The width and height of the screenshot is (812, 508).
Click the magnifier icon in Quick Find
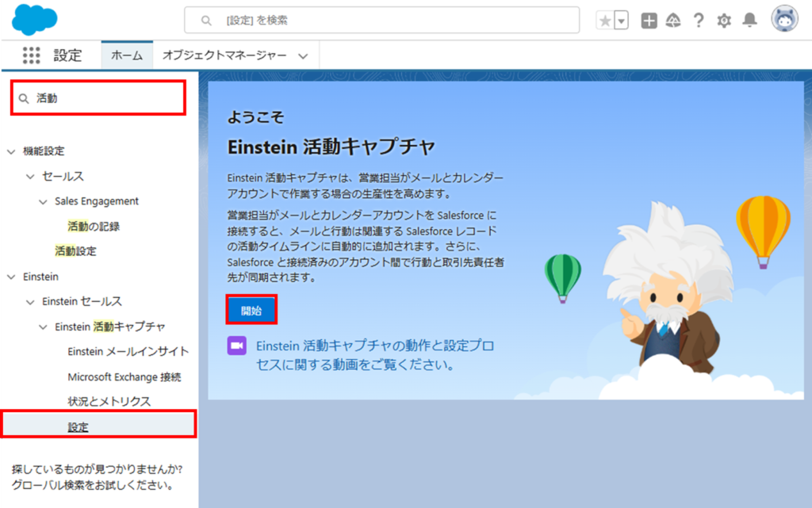[23, 98]
